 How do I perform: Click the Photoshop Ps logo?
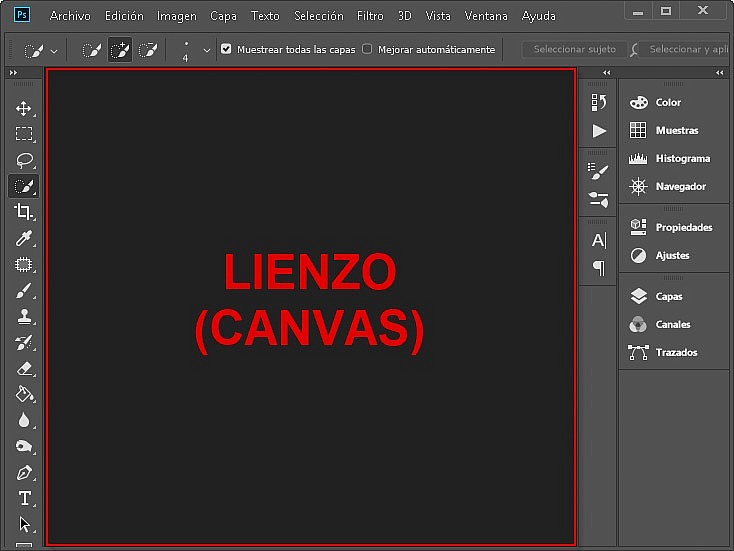click(x=22, y=15)
